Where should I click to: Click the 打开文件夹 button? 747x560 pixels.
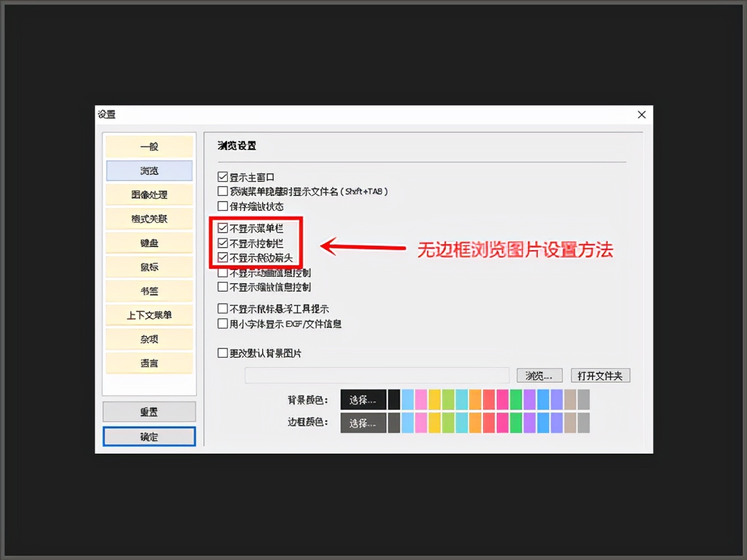click(x=600, y=375)
